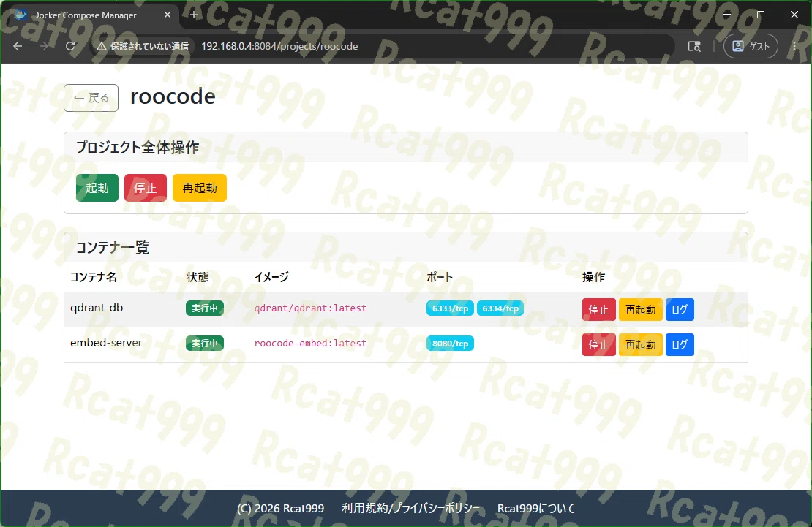Start the whole project with 起動
Image resolution: width=812 pixels, height=527 pixels.
coord(97,188)
